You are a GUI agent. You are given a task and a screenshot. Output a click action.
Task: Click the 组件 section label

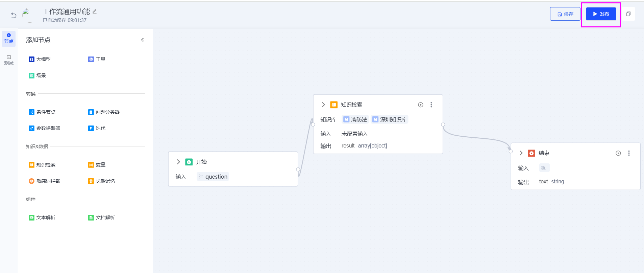point(31,199)
